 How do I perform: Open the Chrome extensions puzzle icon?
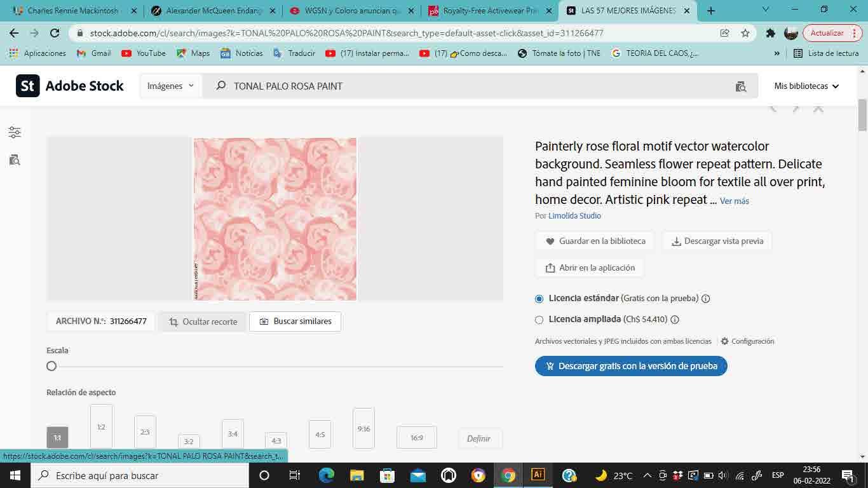771,33
